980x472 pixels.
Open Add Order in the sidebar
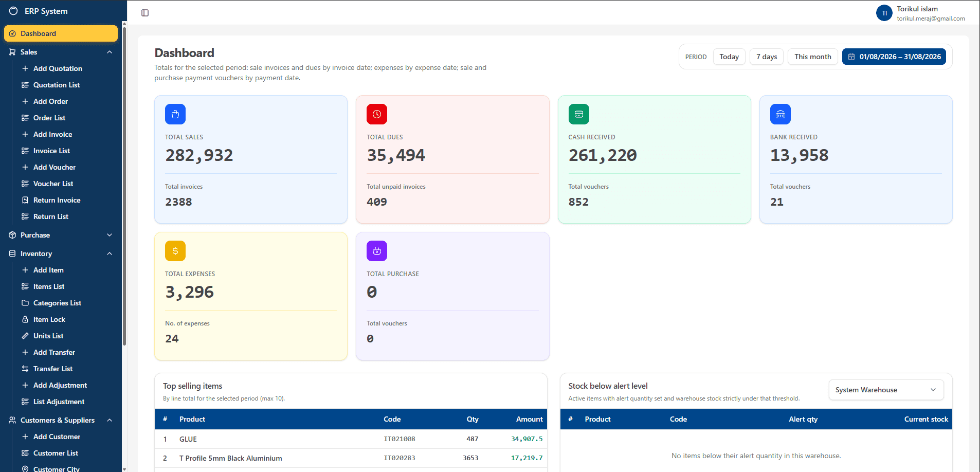50,101
